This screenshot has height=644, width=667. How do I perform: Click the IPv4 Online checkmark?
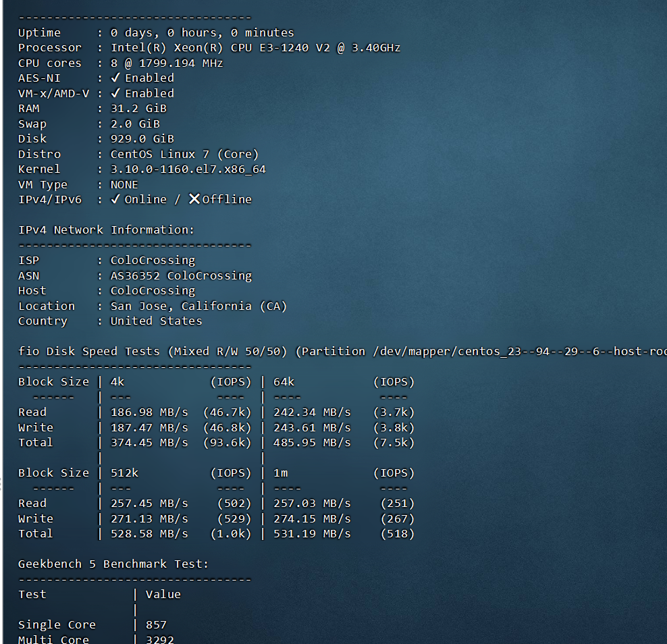115,199
